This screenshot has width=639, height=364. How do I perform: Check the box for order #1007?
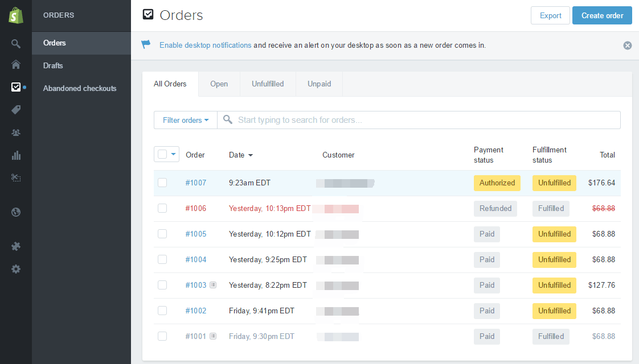162,183
